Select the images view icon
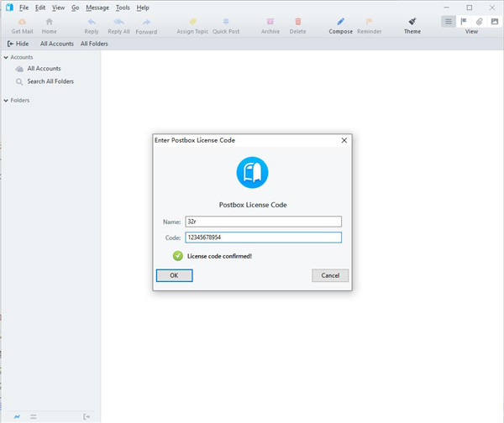Image resolution: width=504 pixels, height=423 pixels. [x=494, y=21]
